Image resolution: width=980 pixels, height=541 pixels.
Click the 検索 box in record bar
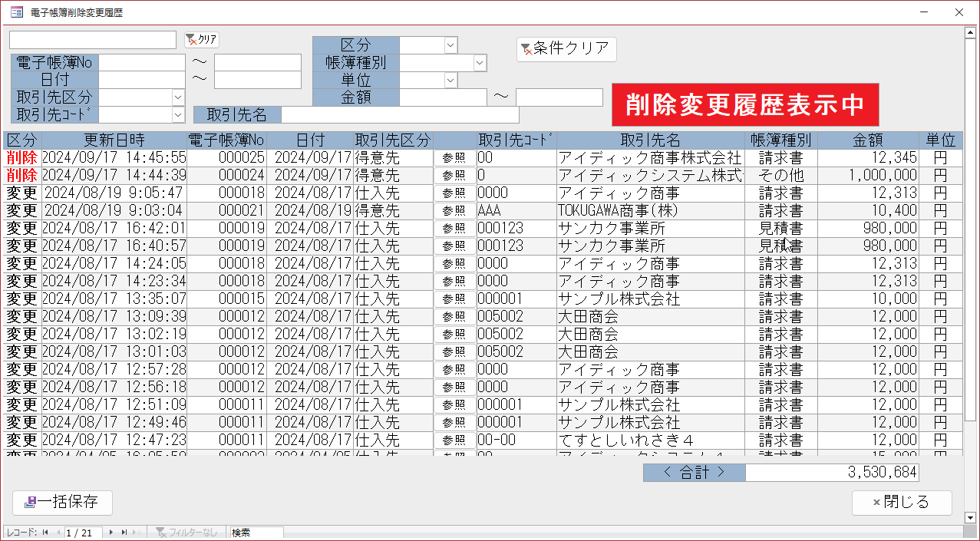(x=256, y=532)
